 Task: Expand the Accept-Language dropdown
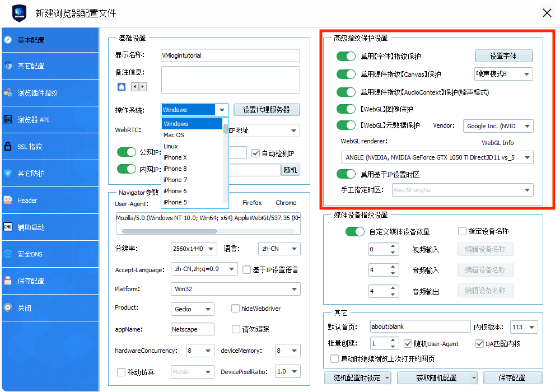coord(204,269)
